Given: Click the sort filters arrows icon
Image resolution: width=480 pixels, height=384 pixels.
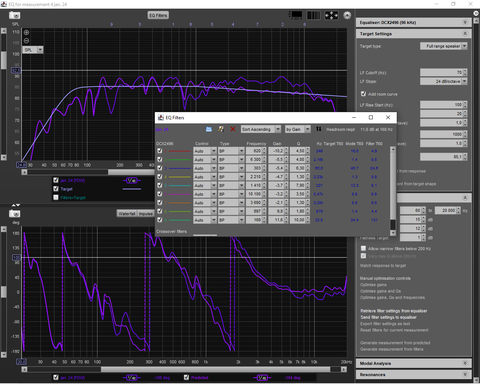Looking at the screenshot, I should coord(319,129).
